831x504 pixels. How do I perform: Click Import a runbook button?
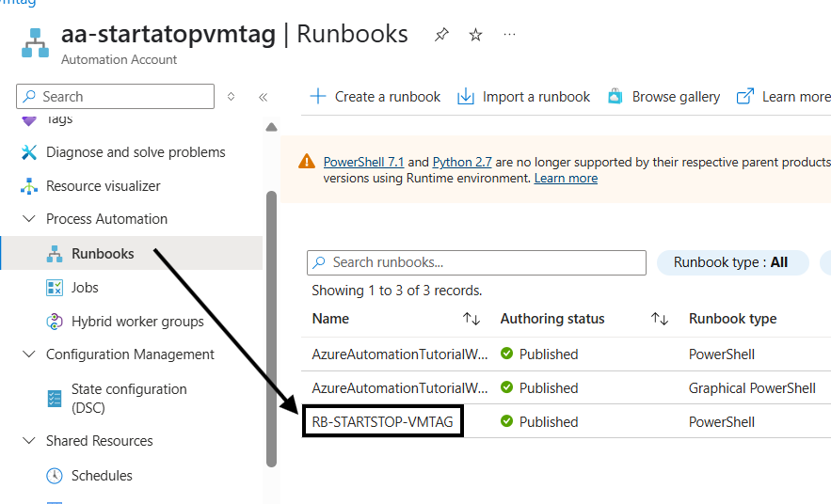click(523, 97)
